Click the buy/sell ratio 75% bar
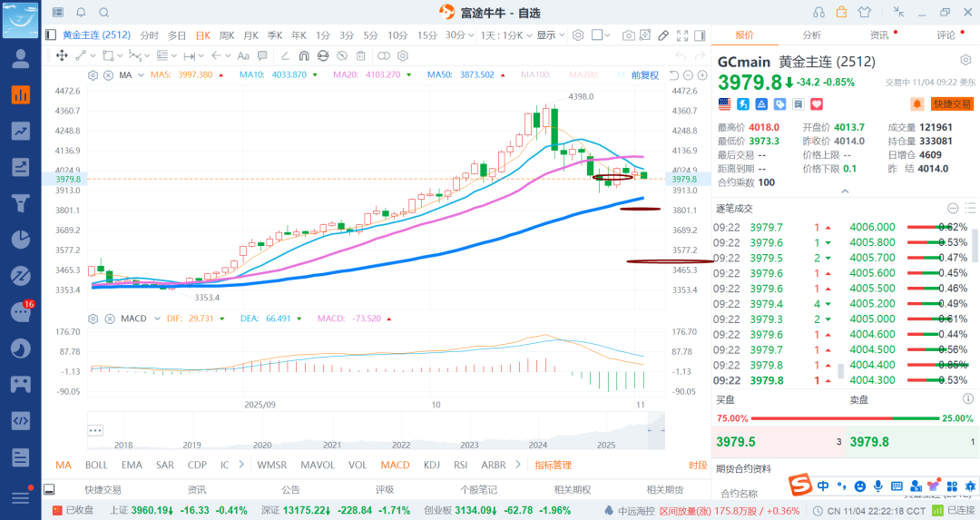The height and width of the screenshot is (520, 980). [845, 418]
